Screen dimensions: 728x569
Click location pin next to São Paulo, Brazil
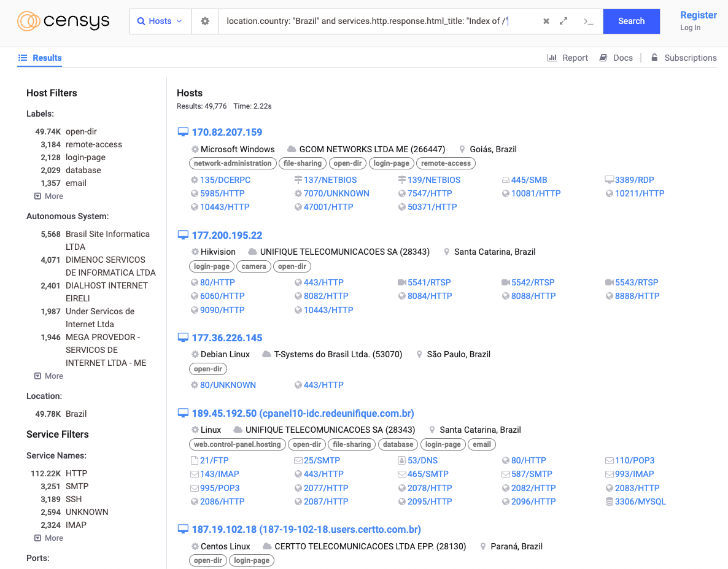[x=419, y=354]
